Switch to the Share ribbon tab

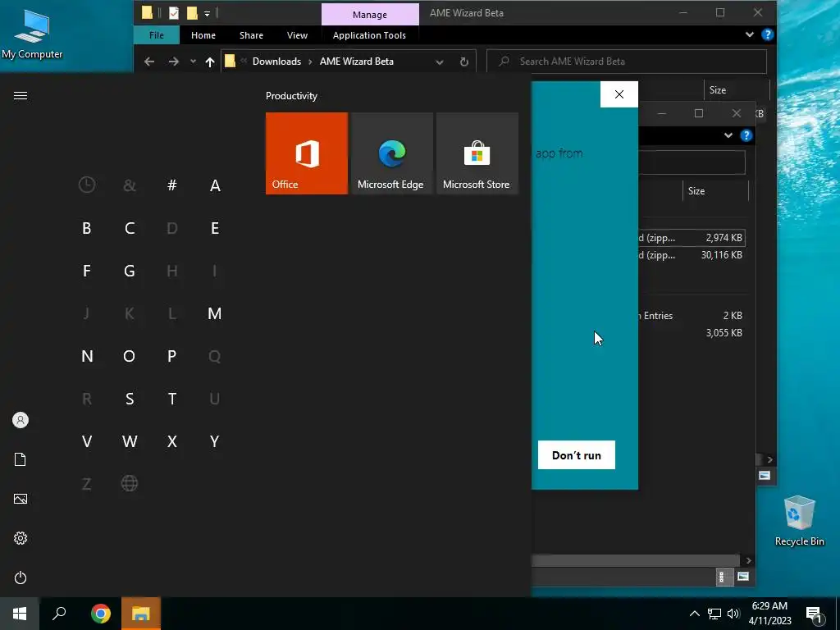[x=251, y=35]
